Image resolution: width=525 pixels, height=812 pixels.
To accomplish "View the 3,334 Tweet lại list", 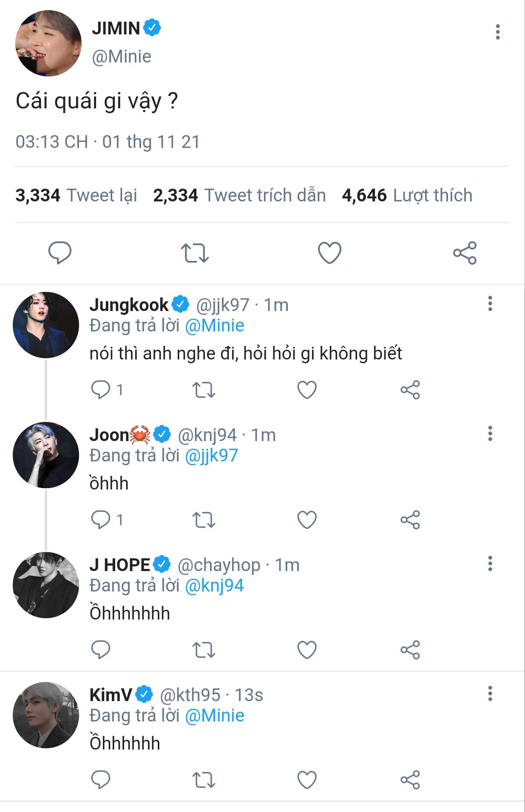I will (76, 195).
